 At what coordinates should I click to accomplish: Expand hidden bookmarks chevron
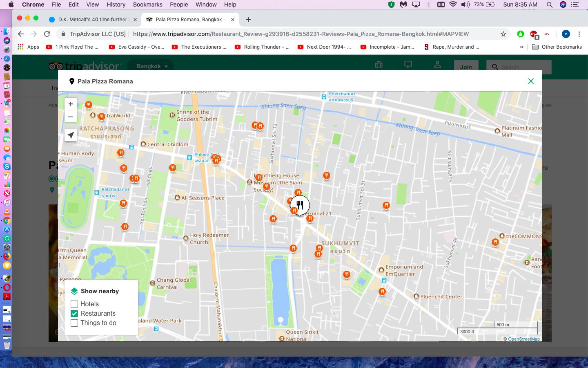click(x=521, y=47)
